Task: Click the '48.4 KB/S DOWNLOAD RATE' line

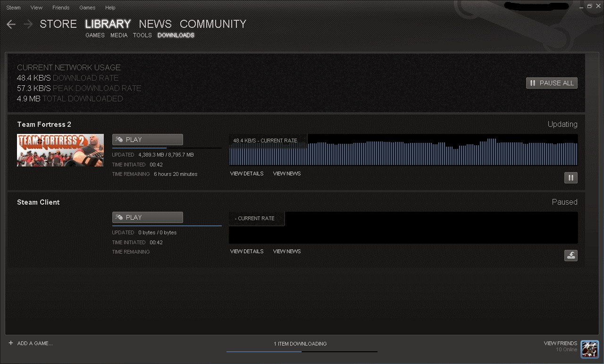Action: click(x=68, y=78)
